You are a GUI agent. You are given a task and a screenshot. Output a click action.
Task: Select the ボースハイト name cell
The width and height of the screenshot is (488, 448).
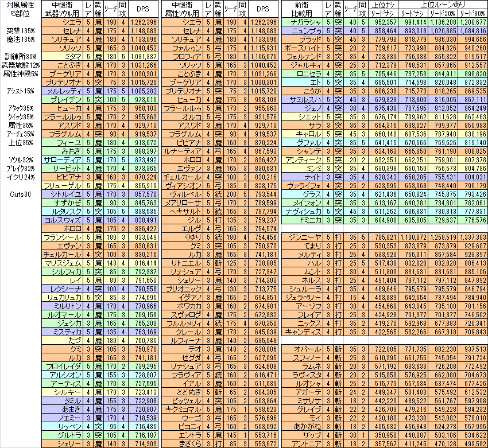[x=302, y=48]
